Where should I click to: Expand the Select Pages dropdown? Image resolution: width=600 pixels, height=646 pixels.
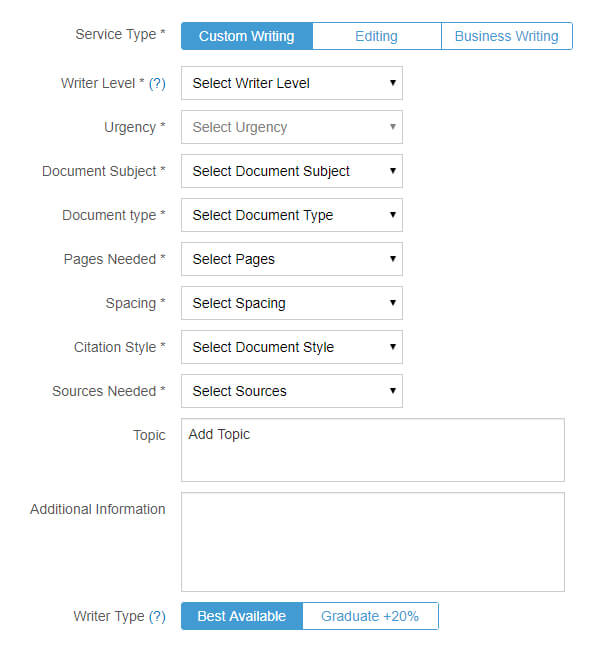click(292, 259)
